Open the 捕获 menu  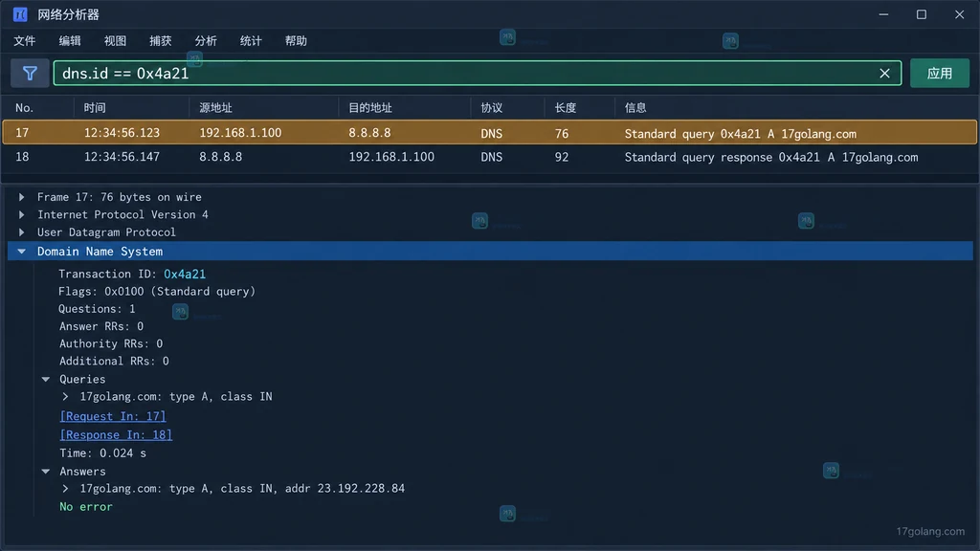tap(160, 40)
